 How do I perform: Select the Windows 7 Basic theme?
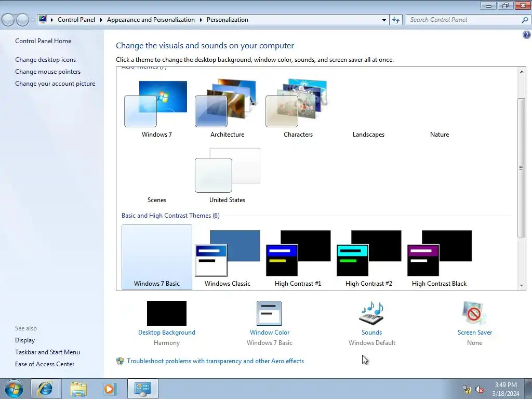156,257
